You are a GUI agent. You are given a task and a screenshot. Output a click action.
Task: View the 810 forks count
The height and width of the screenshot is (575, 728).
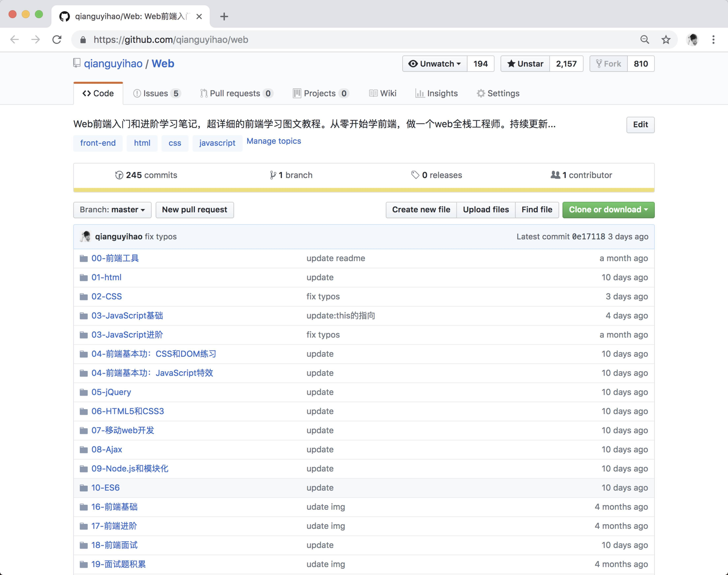(x=640, y=64)
